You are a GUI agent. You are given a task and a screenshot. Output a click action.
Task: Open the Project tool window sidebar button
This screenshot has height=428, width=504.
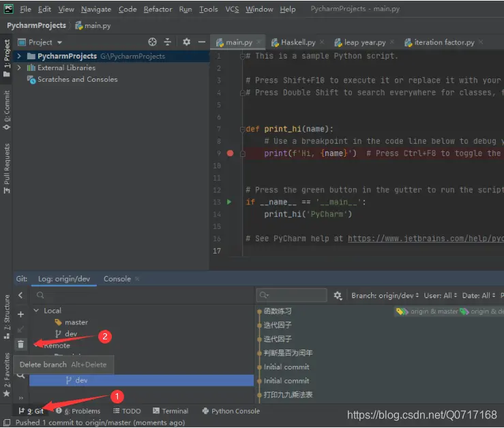click(6, 58)
